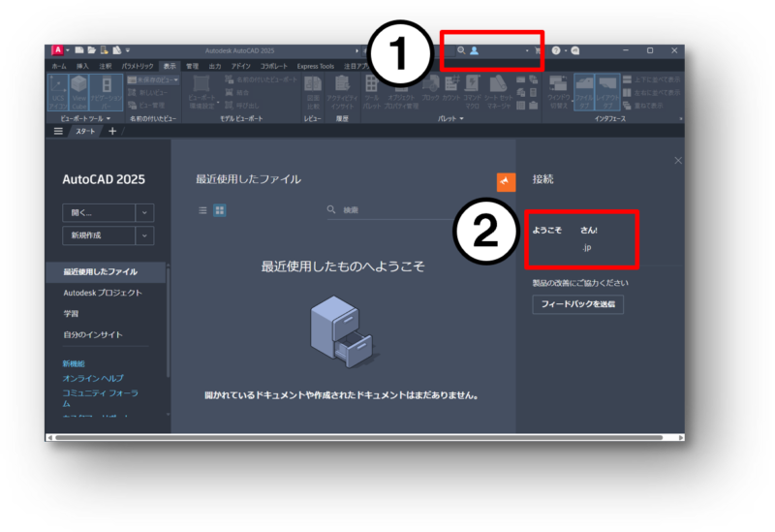
Task: Click the orange announcements icon
Action: pos(506,182)
